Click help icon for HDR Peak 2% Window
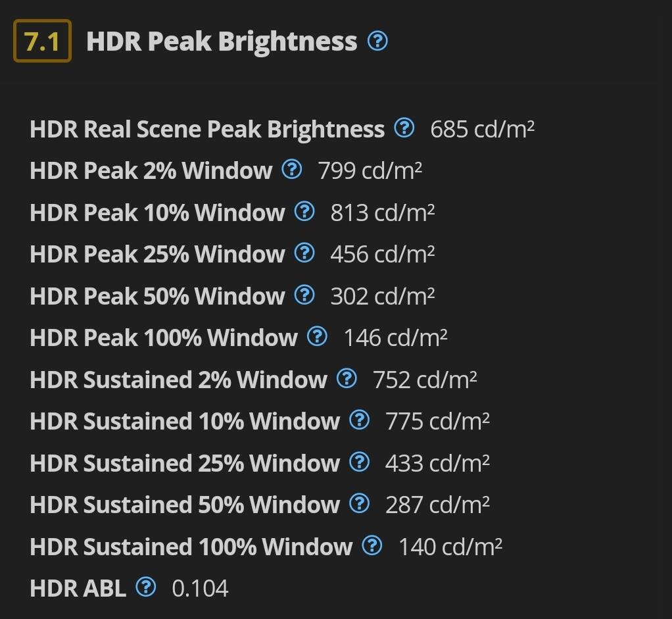This screenshot has height=619, width=672. tap(292, 169)
